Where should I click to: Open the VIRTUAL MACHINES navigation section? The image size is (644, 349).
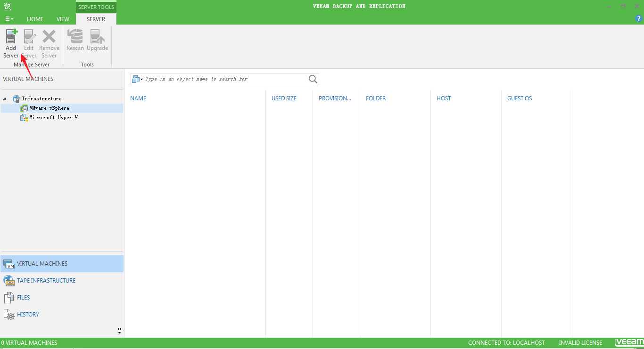62,264
